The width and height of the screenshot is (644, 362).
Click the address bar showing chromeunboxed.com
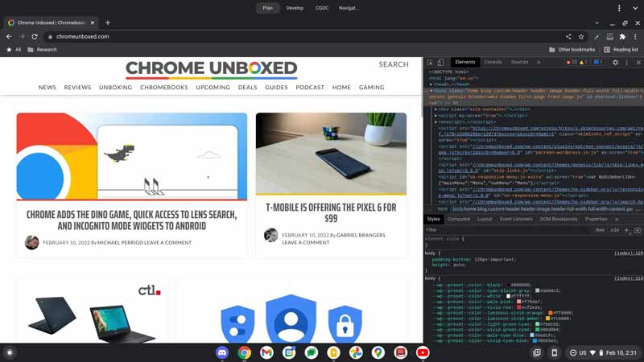[304, 36]
